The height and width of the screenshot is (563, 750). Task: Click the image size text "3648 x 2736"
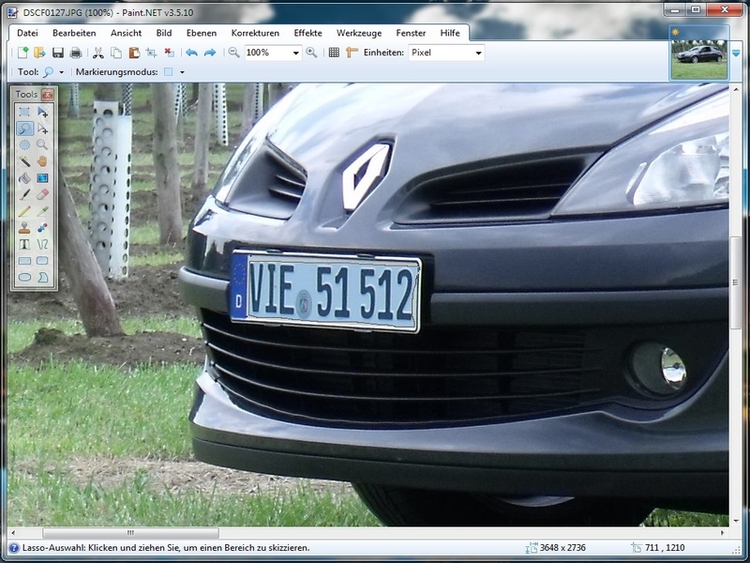coord(562,548)
